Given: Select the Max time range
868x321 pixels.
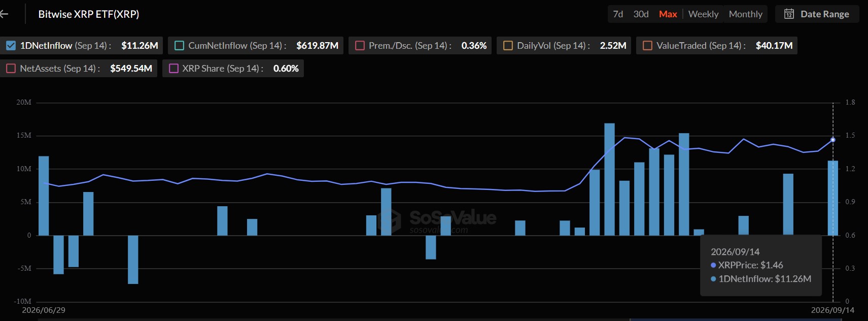Looking at the screenshot, I should (x=668, y=14).
